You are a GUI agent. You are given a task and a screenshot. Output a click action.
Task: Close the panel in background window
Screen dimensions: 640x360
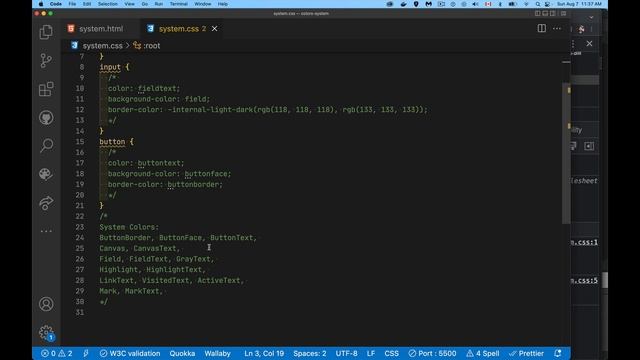[589, 43]
